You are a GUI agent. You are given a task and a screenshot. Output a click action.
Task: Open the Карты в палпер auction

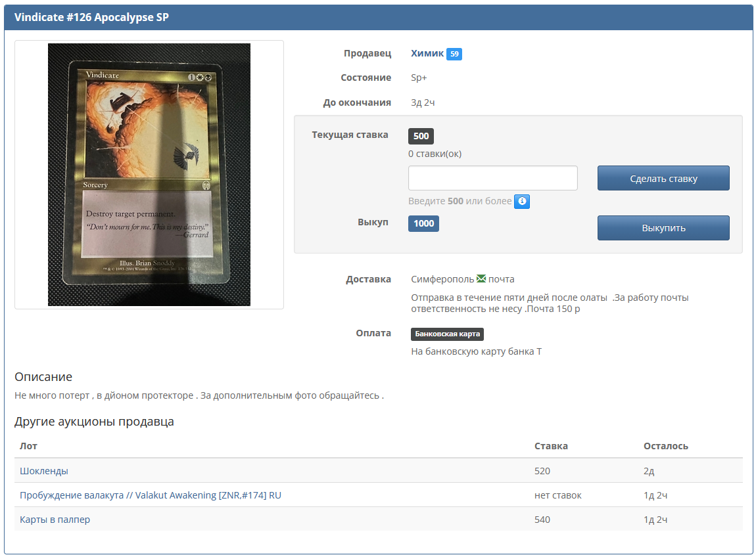click(x=55, y=520)
